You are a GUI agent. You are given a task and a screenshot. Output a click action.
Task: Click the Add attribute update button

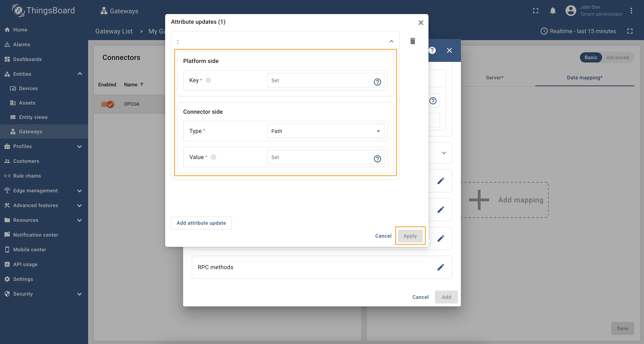[201, 223]
